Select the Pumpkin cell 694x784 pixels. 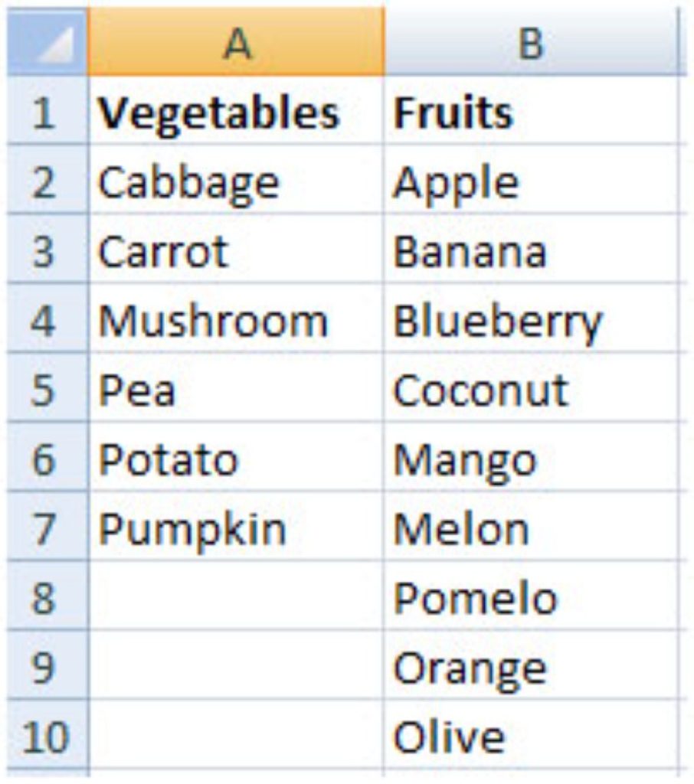236,527
